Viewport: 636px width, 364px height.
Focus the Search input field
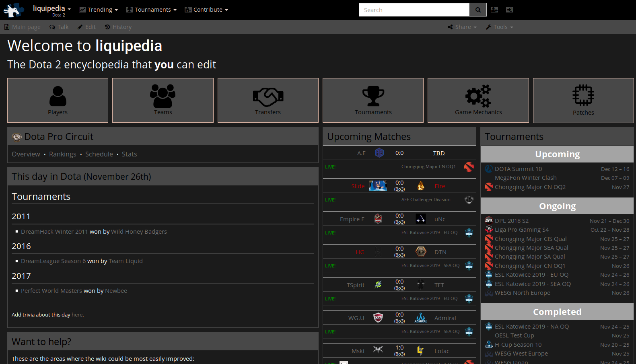(x=414, y=10)
